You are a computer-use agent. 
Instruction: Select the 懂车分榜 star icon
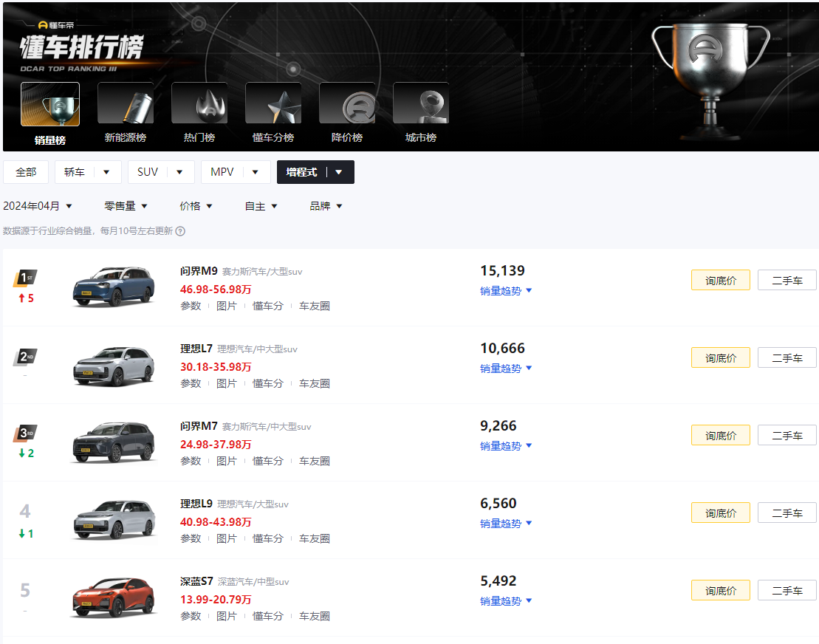[273, 104]
